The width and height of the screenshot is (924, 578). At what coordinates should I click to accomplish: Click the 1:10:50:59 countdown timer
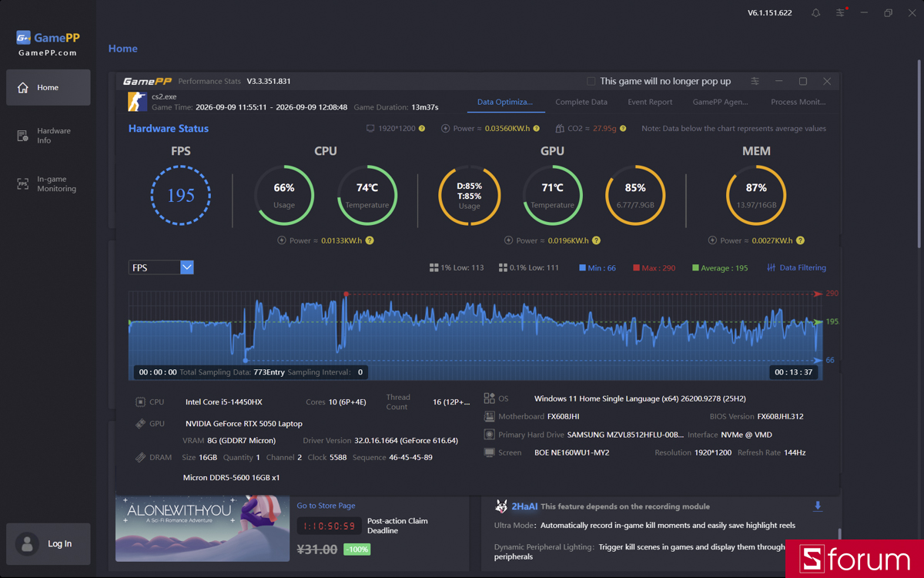coord(328,526)
